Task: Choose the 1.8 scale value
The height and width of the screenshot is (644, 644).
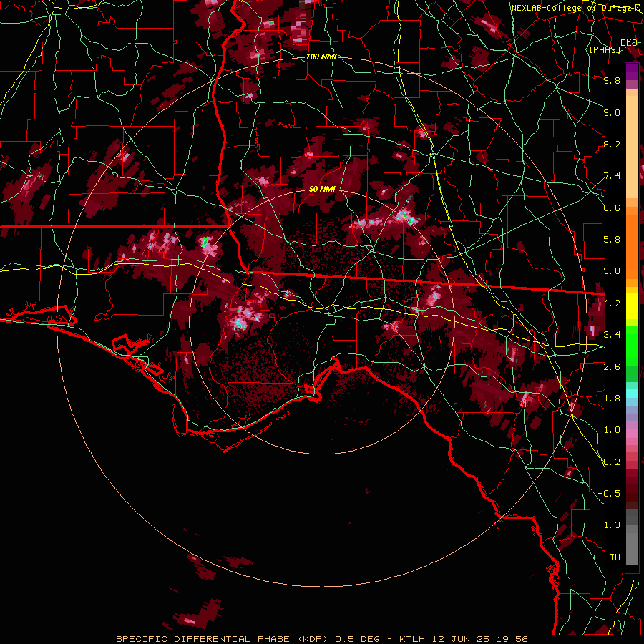Action: 612,399
